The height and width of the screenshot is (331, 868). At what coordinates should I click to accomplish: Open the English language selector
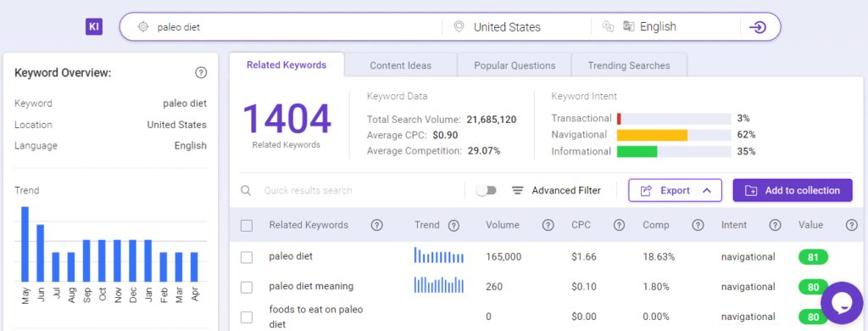[x=658, y=26]
